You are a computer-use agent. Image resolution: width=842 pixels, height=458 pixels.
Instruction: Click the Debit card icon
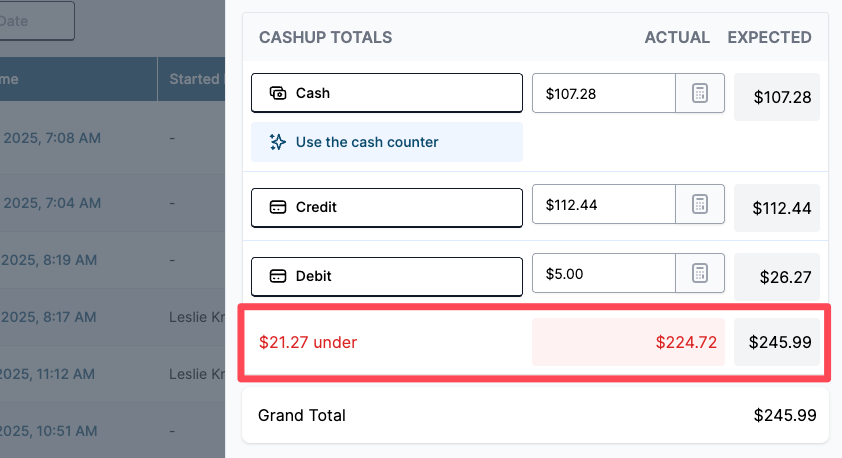pos(278,276)
